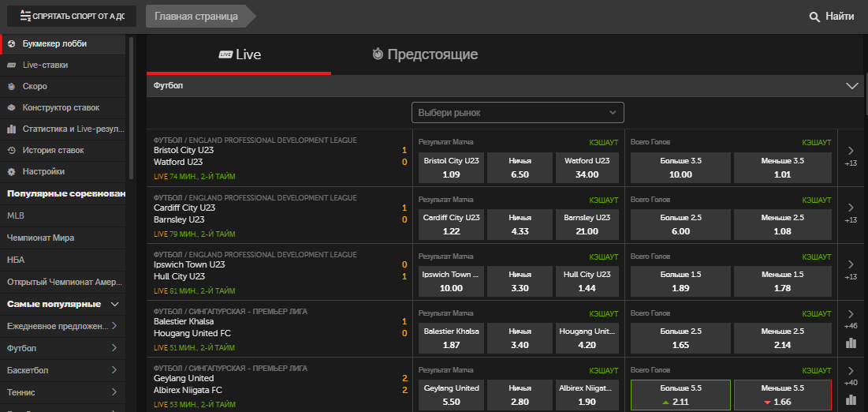This screenshot has width=868, height=412.
Task: Open stats chart for Balestier Khalsa match
Action: (x=851, y=343)
